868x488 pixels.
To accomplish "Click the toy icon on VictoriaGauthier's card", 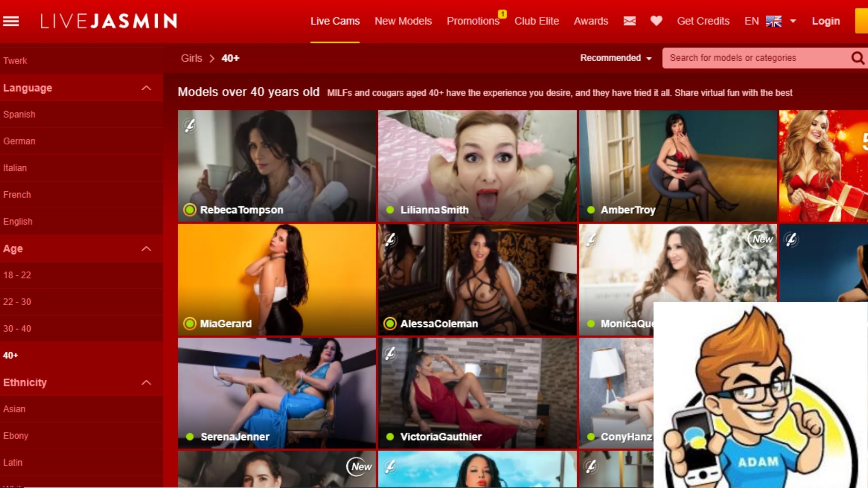I will [390, 353].
